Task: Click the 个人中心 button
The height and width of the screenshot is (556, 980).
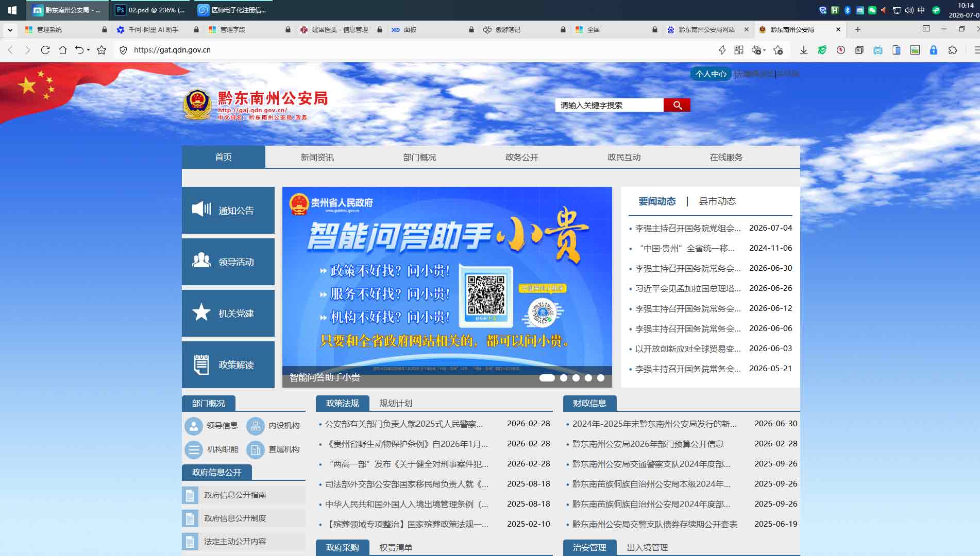Action: (711, 74)
